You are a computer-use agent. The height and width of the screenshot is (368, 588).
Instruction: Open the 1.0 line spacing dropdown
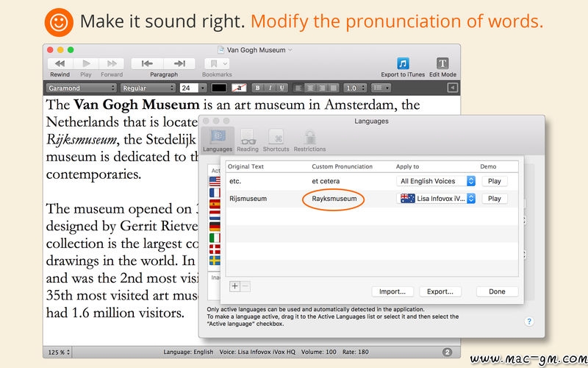click(355, 88)
